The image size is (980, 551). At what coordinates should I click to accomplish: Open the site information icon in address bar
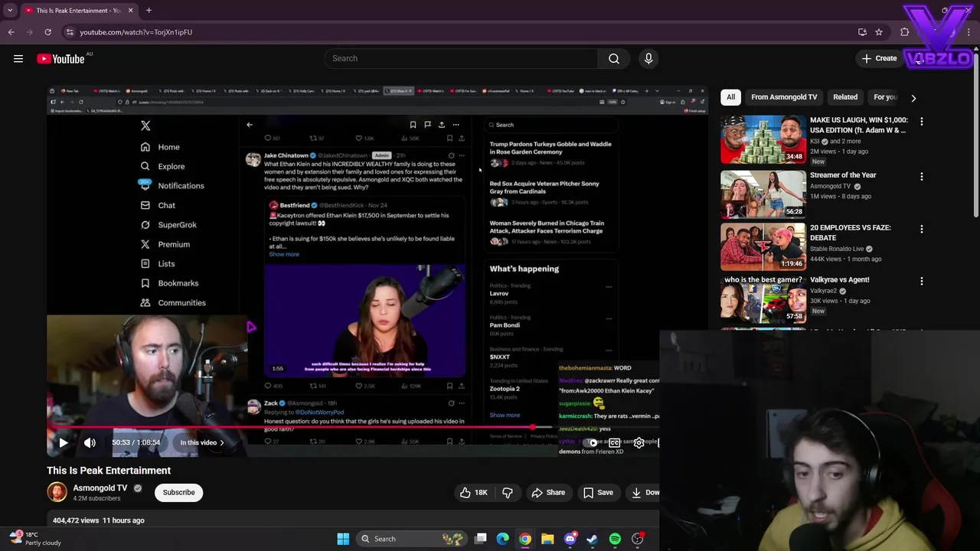click(69, 32)
